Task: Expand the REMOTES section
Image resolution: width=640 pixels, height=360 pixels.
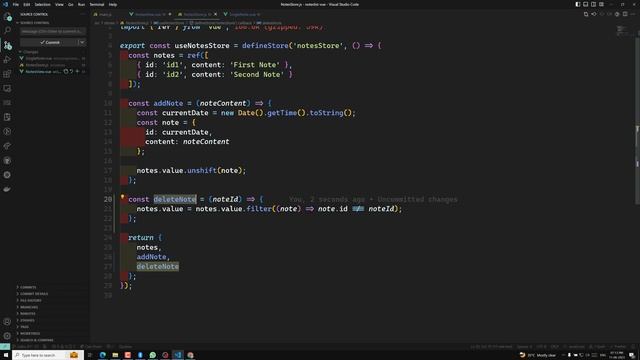Action: (27, 313)
